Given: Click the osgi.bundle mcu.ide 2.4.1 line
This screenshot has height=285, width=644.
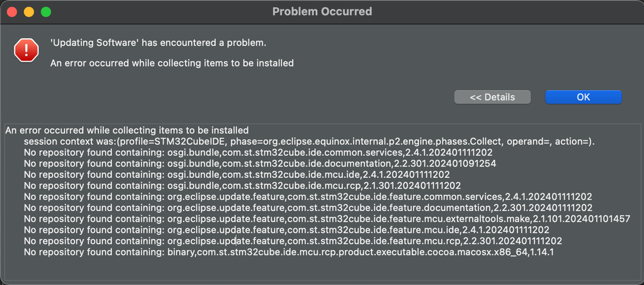Looking at the screenshot, I should tap(237, 175).
